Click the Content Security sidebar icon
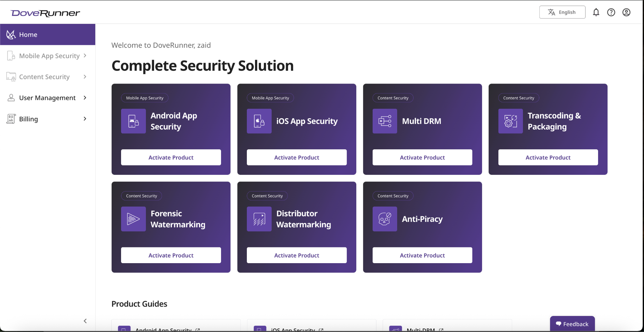 (x=11, y=77)
